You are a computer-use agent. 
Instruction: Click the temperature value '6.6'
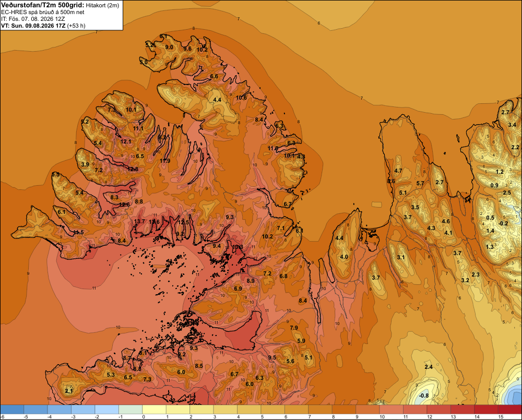[x=214, y=76]
